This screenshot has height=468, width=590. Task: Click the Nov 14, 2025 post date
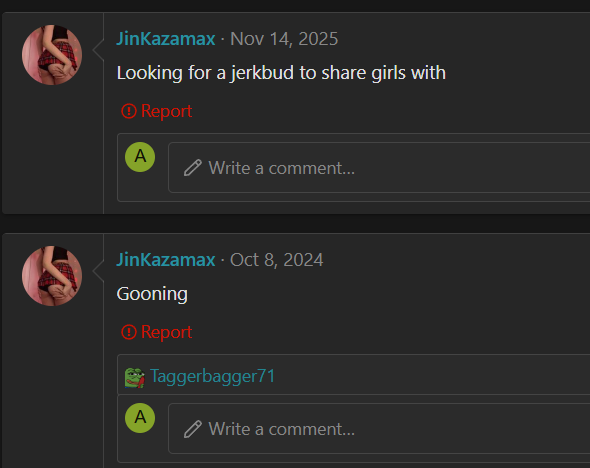click(x=284, y=39)
